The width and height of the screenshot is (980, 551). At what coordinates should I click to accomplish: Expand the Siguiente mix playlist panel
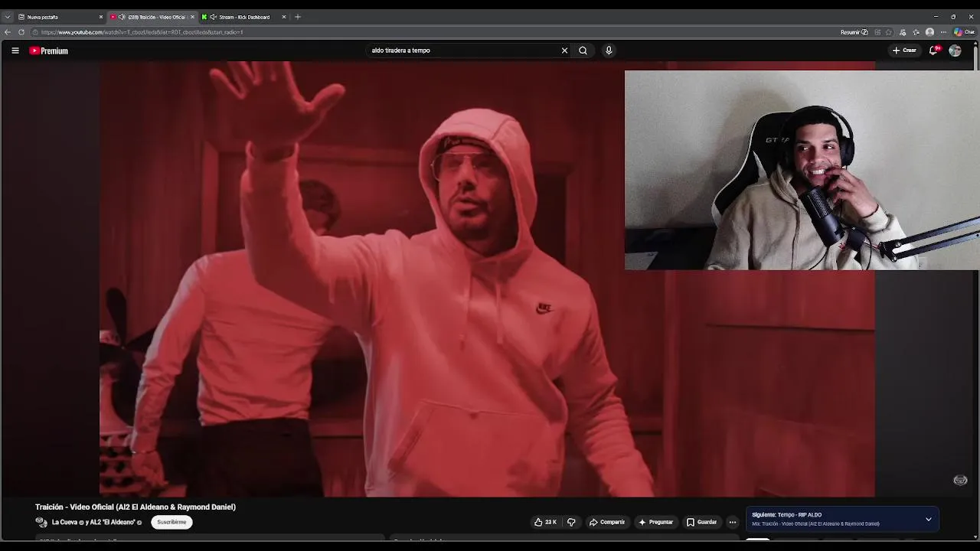tap(929, 520)
